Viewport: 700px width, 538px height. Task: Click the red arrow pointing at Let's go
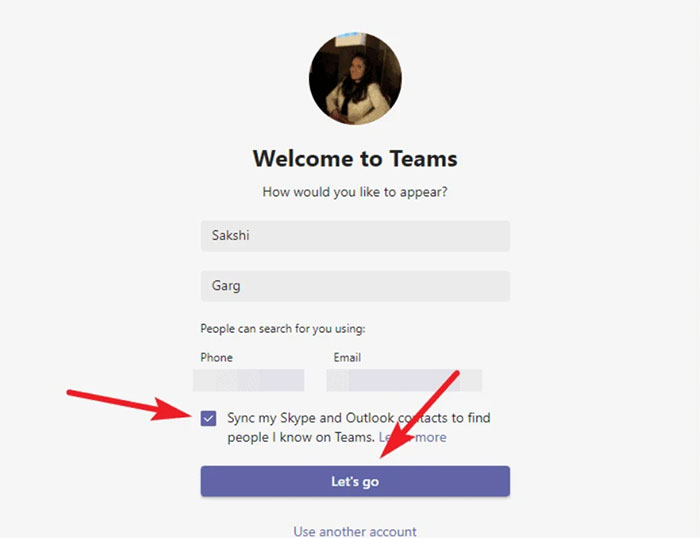point(419,414)
